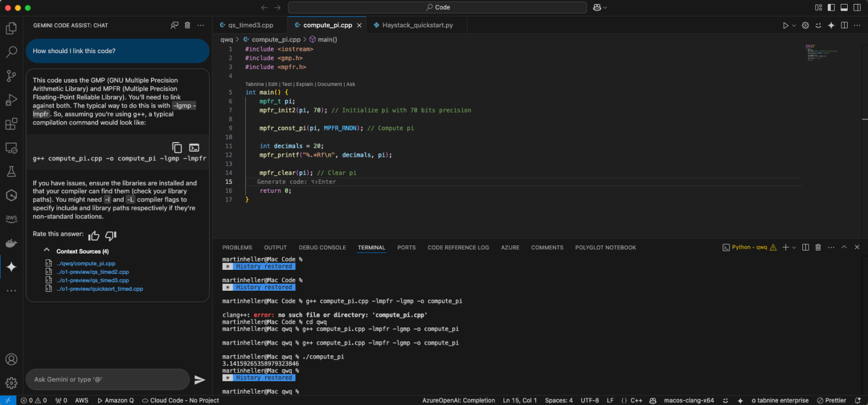Rate Gemini's answer with thumbs down
The height and width of the screenshot is (405, 868).
point(111,235)
